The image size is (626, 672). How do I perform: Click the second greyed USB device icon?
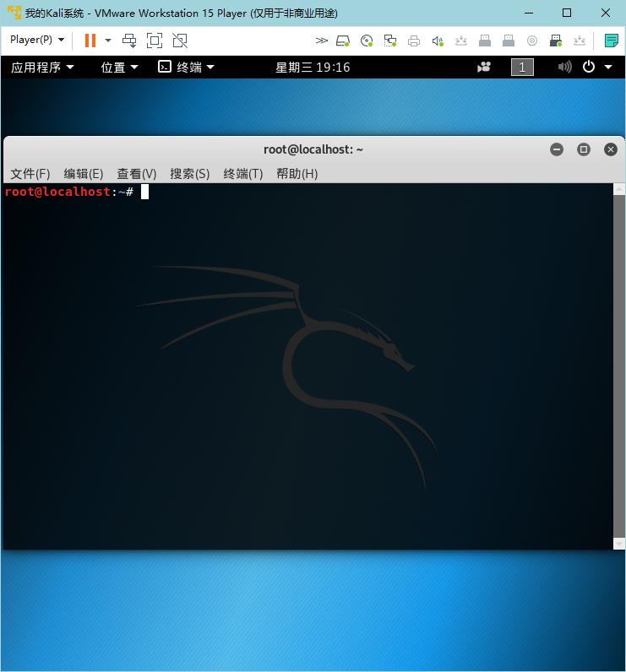point(509,41)
